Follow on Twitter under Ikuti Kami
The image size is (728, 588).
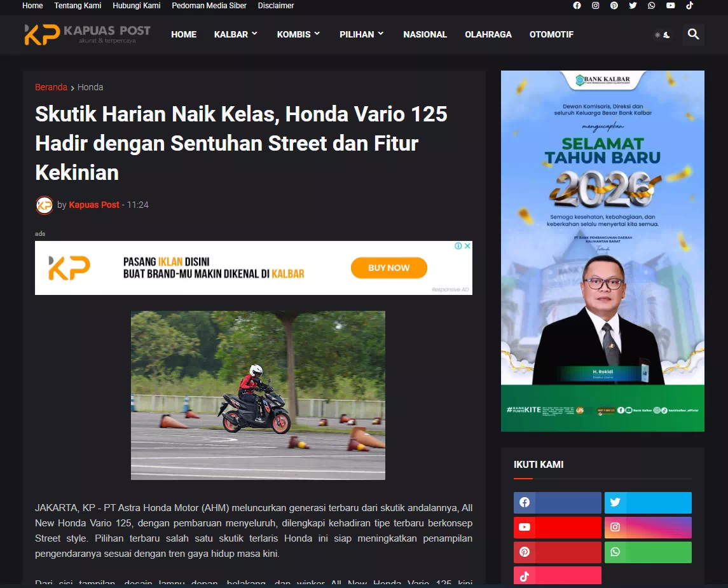(648, 502)
